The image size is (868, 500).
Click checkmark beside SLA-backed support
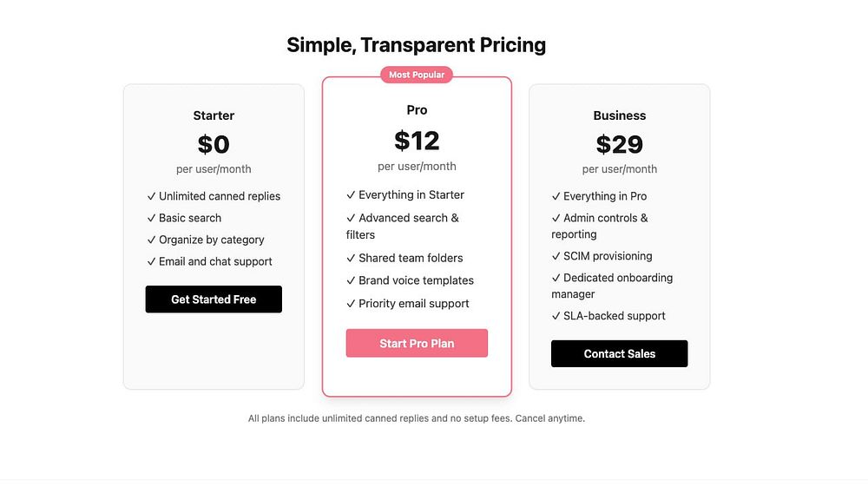click(x=556, y=316)
